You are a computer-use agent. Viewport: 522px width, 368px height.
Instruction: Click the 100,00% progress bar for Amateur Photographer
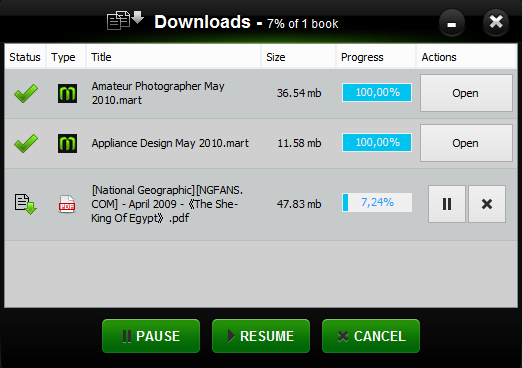click(x=377, y=92)
